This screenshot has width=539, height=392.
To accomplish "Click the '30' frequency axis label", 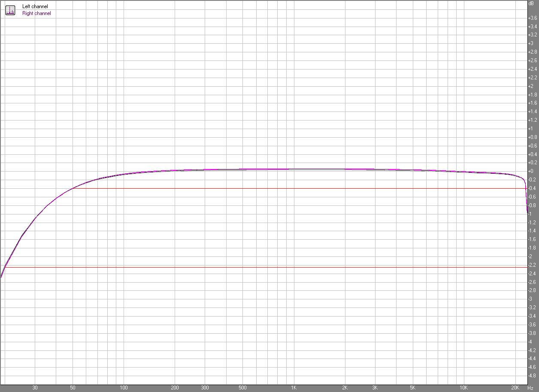I will pos(35,388).
